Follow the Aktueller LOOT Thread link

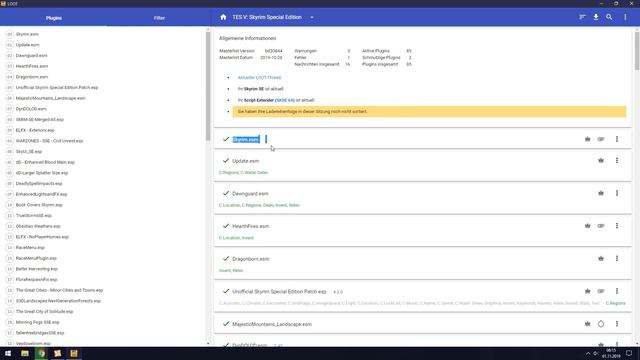tap(259, 78)
